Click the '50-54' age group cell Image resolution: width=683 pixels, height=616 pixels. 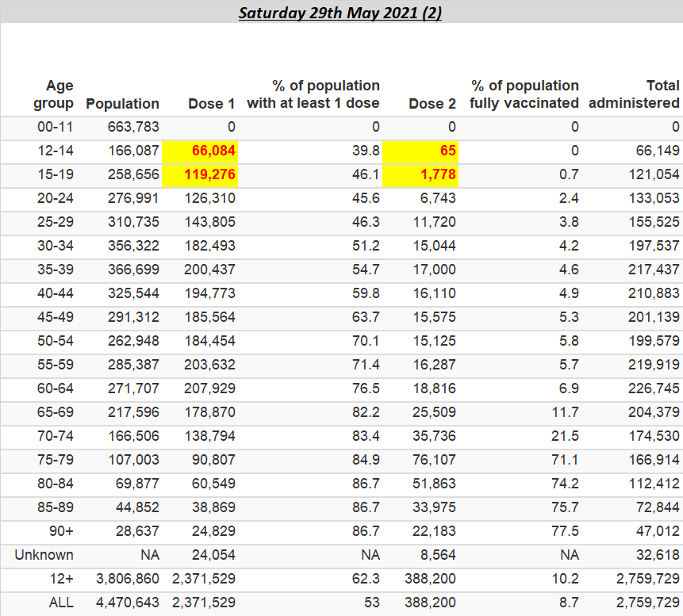pos(56,341)
